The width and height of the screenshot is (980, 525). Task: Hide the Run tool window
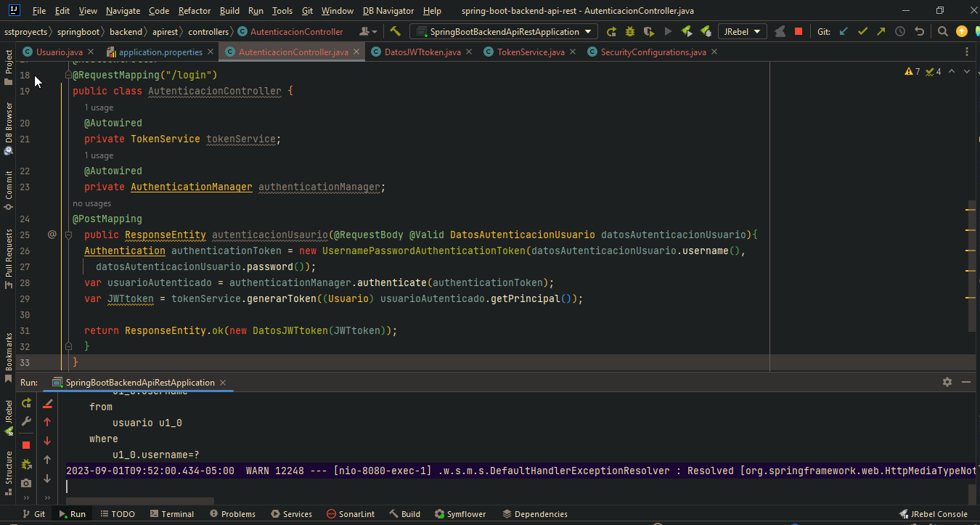[966, 382]
